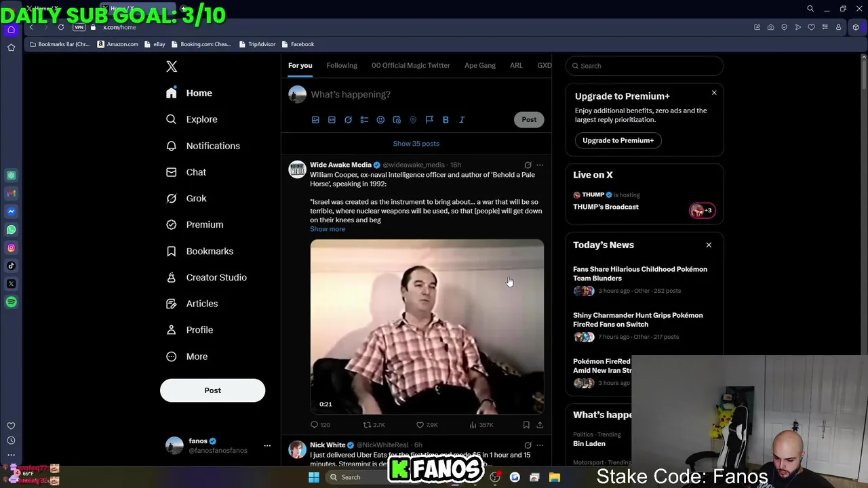The image size is (868, 488).
Task: Open Profile in X sidebar
Action: [190, 330]
